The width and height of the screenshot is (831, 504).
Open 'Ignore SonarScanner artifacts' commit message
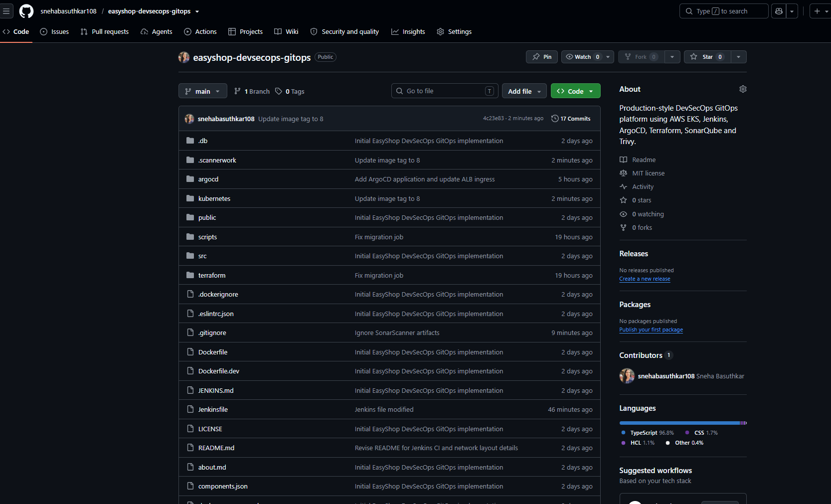coord(397,333)
